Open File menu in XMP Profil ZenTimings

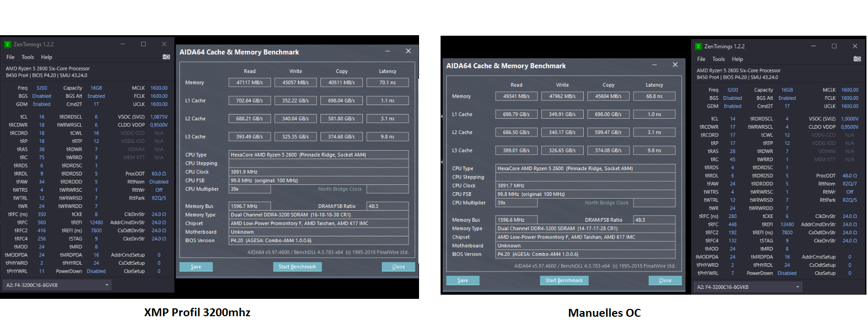click(10, 57)
